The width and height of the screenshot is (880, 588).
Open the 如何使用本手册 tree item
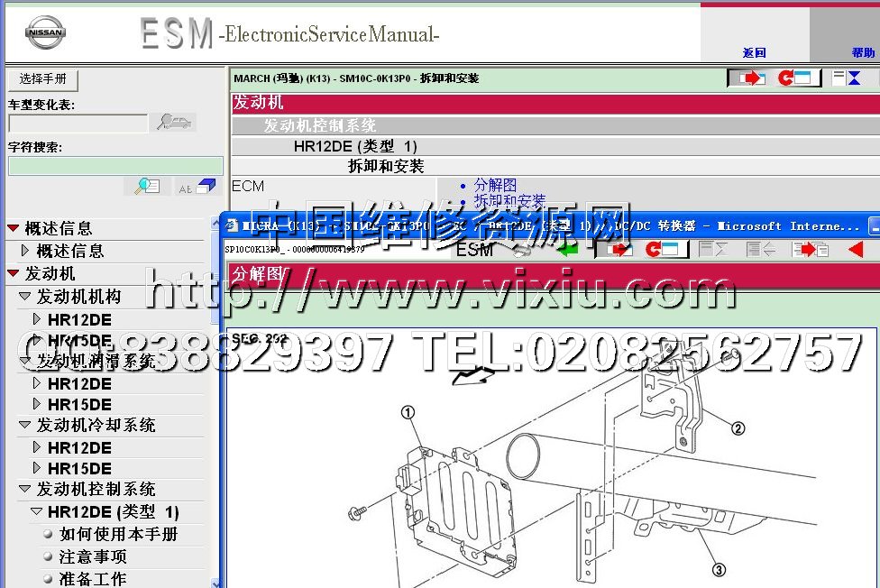[118, 534]
